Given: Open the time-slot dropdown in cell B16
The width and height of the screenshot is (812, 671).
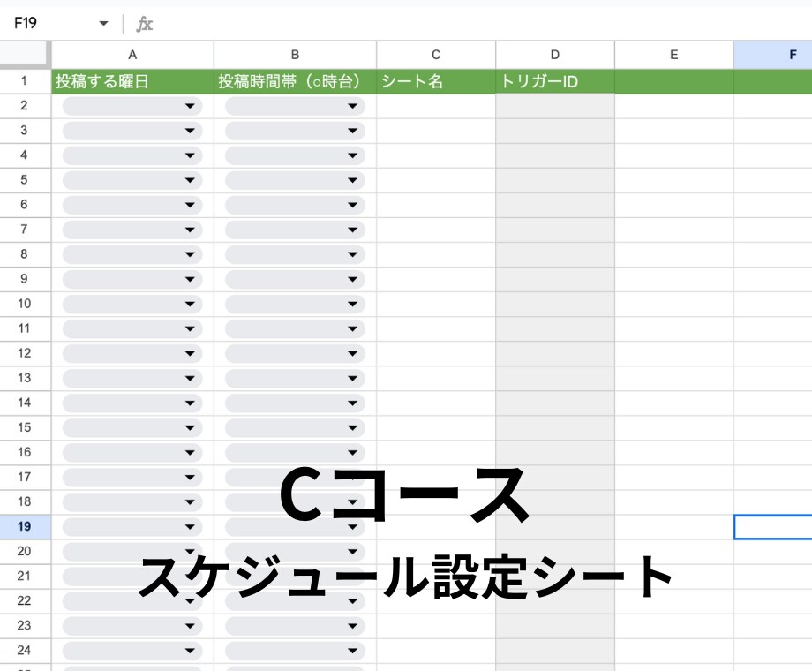Looking at the screenshot, I should 353,452.
